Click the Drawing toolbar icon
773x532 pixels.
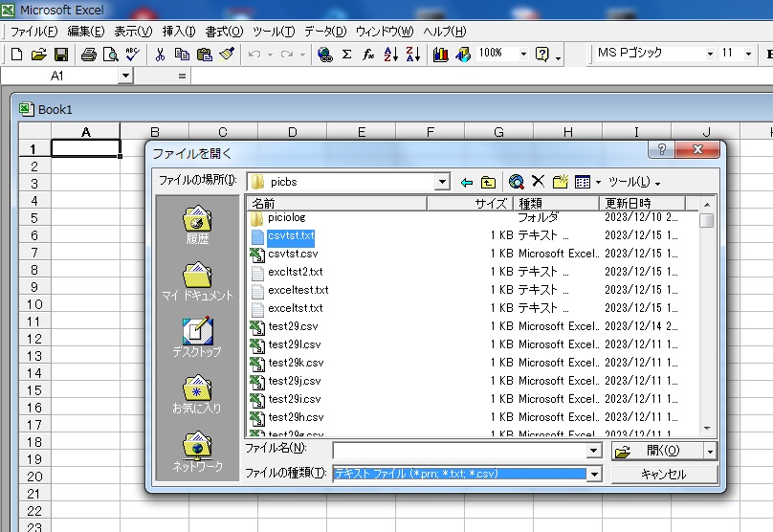coord(463,55)
